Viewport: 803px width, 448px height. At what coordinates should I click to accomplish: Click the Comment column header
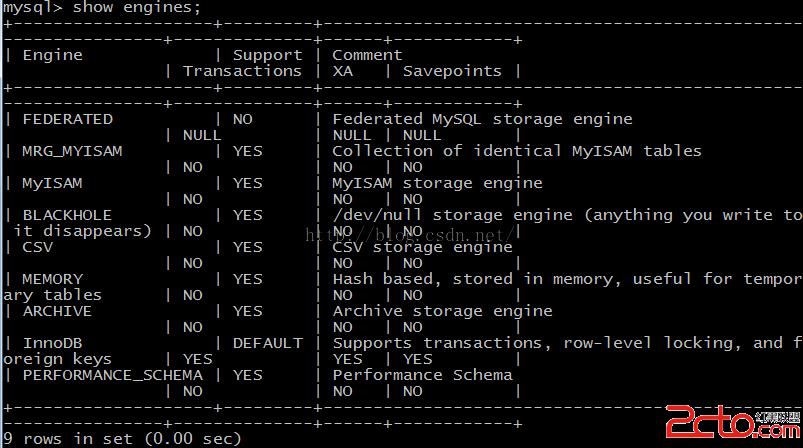coord(367,55)
